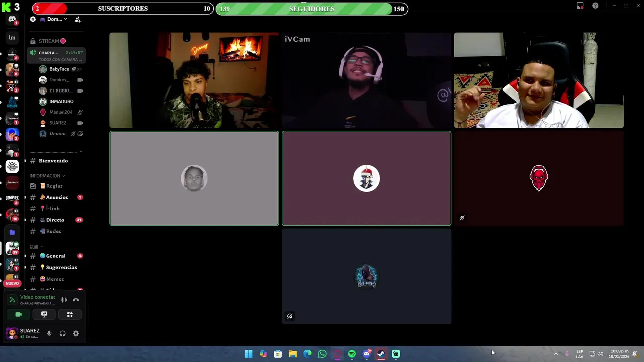This screenshot has height=362, width=644.
Task: Open Copilot from the taskbar
Action: [x=263, y=354]
